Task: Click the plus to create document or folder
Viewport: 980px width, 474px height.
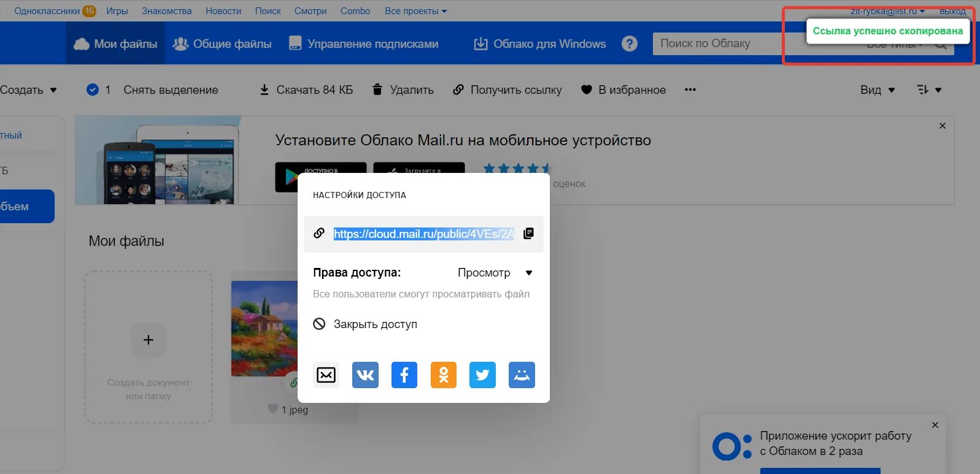Action: click(149, 340)
